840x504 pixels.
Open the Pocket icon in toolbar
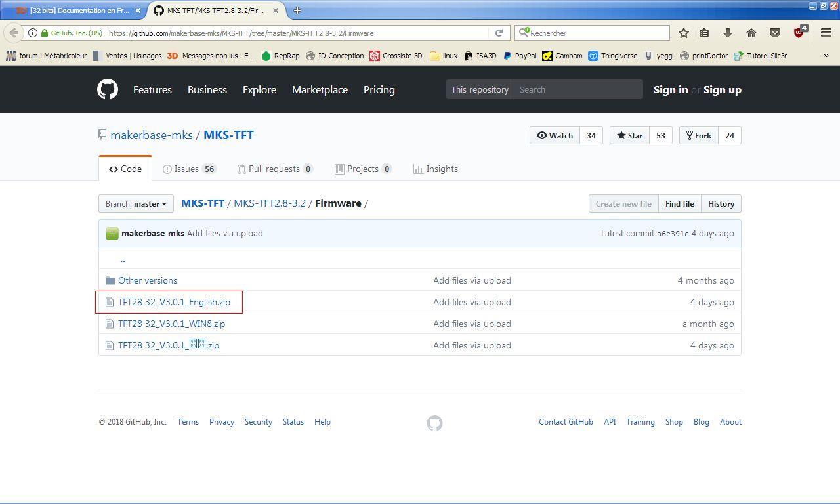(775, 33)
